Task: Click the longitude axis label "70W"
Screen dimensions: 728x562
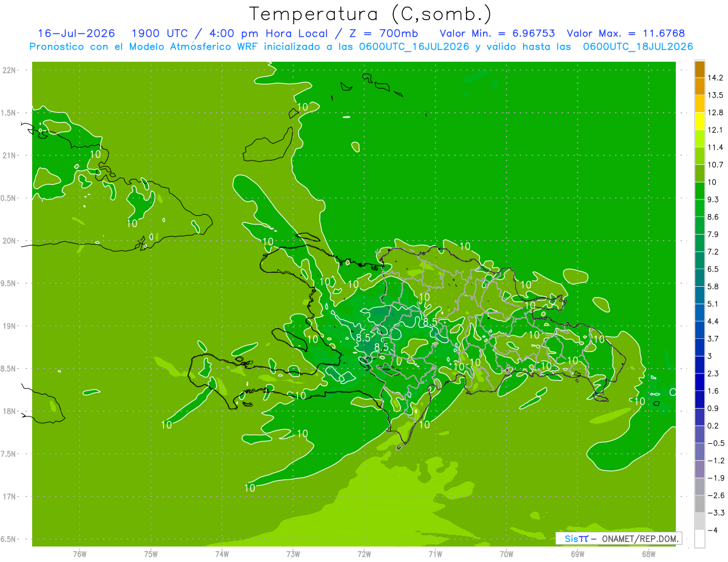Action: click(x=507, y=554)
